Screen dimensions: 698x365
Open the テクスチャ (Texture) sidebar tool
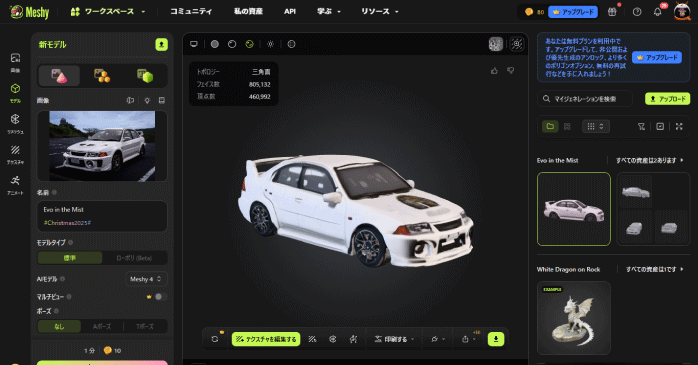(x=15, y=154)
